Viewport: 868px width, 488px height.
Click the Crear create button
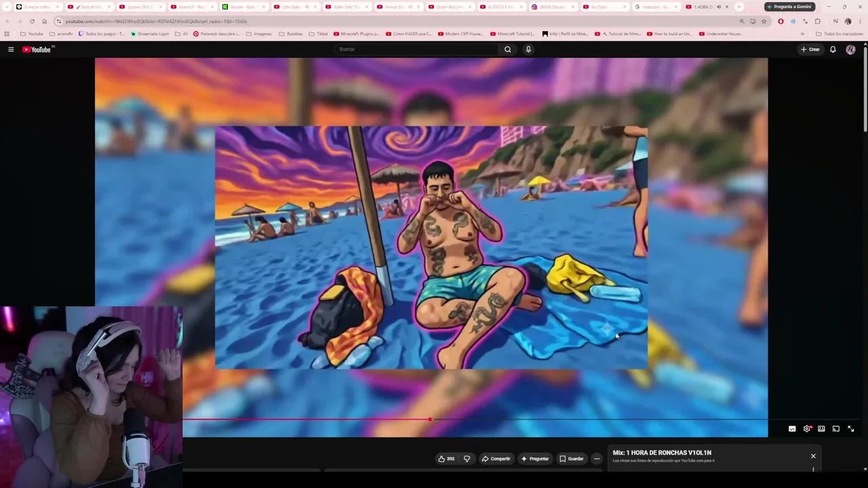(x=810, y=49)
